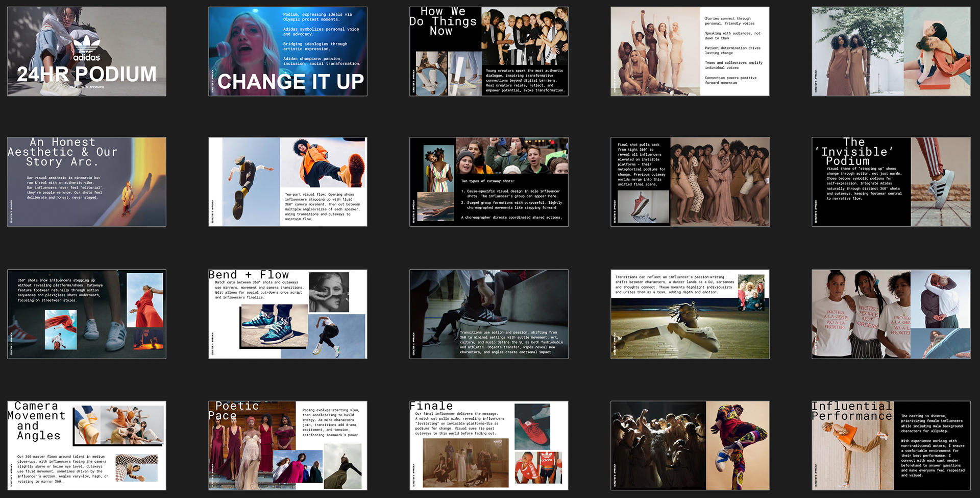The width and height of the screenshot is (980, 498).
Task: Select the Camera Movement and Angles slide
Action: click(x=87, y=445)
